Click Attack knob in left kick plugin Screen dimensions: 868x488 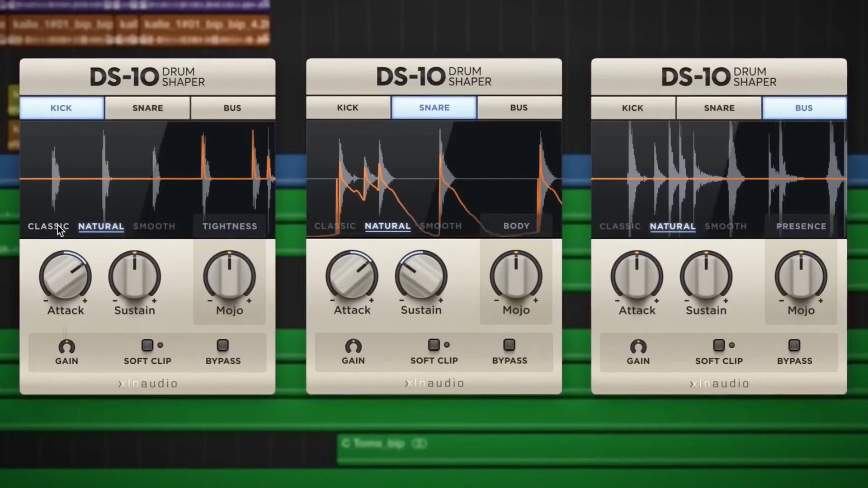(x=66, y=275)
